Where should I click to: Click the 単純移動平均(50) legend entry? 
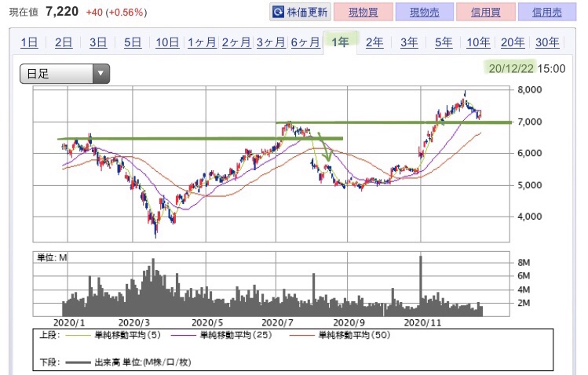(x=340, y=335)
